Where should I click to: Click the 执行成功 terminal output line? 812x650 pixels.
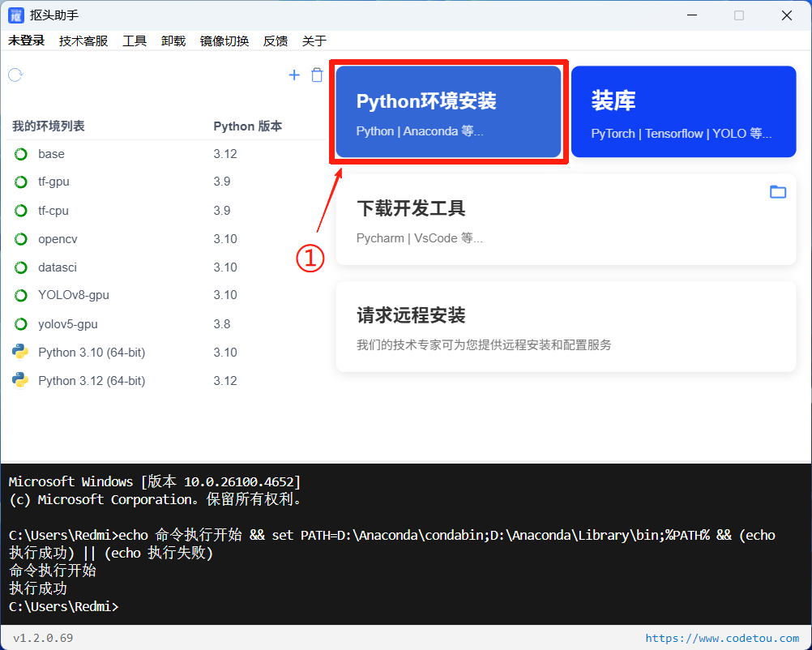click(38, 588)
